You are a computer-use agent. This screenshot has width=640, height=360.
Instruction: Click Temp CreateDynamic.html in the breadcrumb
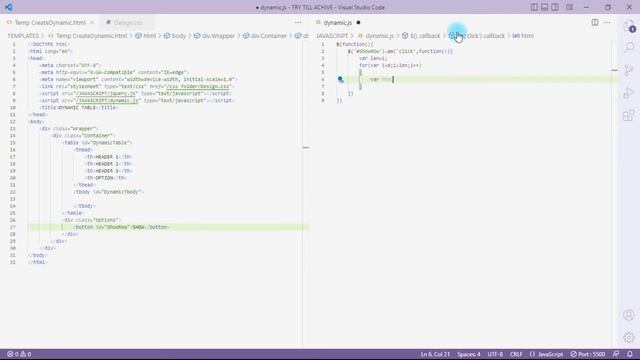coord(91,36)
